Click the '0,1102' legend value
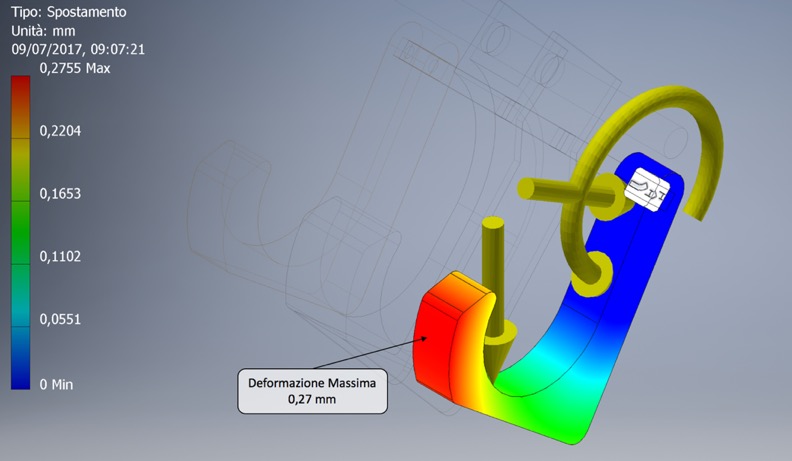This screenshot has width=792, height=461. coord(60,257)
